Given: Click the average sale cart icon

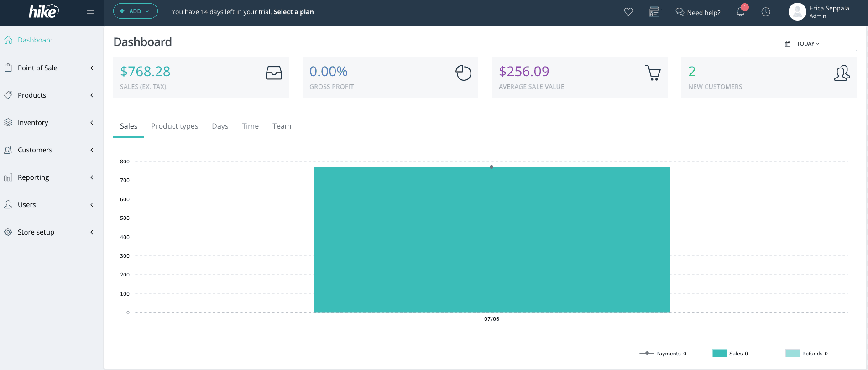Looking at the screenshot, I should [x=653, y=73].
